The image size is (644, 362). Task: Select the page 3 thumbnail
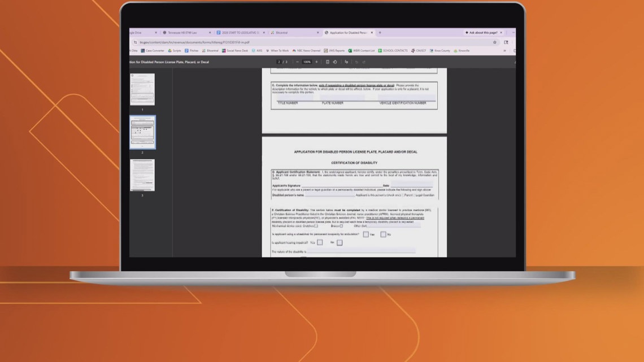142,175
